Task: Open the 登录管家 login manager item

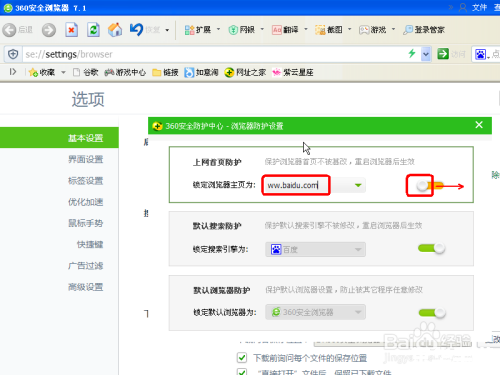Action: [424, 30]
